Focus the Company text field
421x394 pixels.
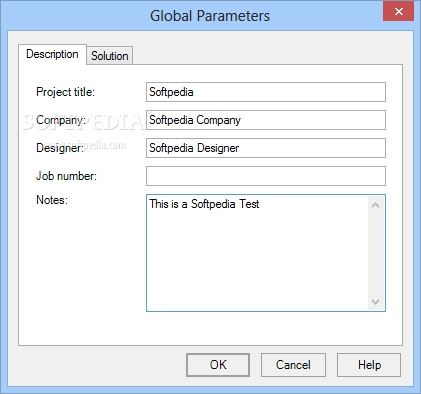[266, 120]
